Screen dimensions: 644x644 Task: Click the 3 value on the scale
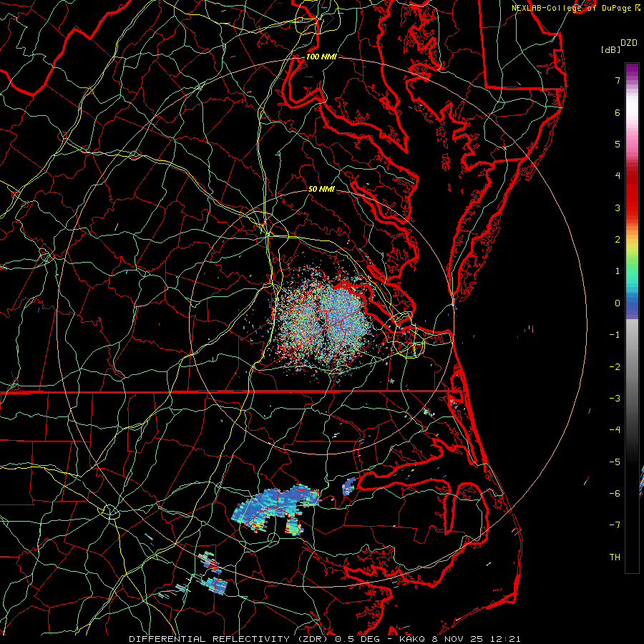pos(618,208)
